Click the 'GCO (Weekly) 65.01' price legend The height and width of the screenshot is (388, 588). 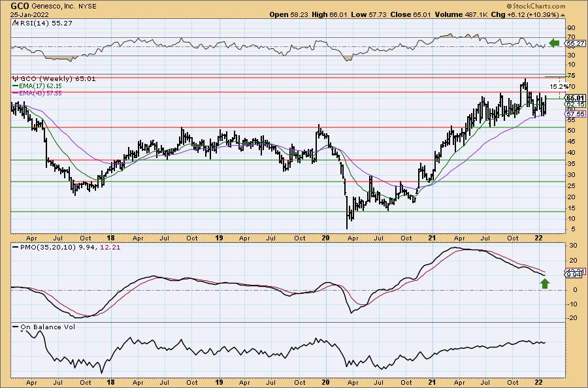(57, 79)
